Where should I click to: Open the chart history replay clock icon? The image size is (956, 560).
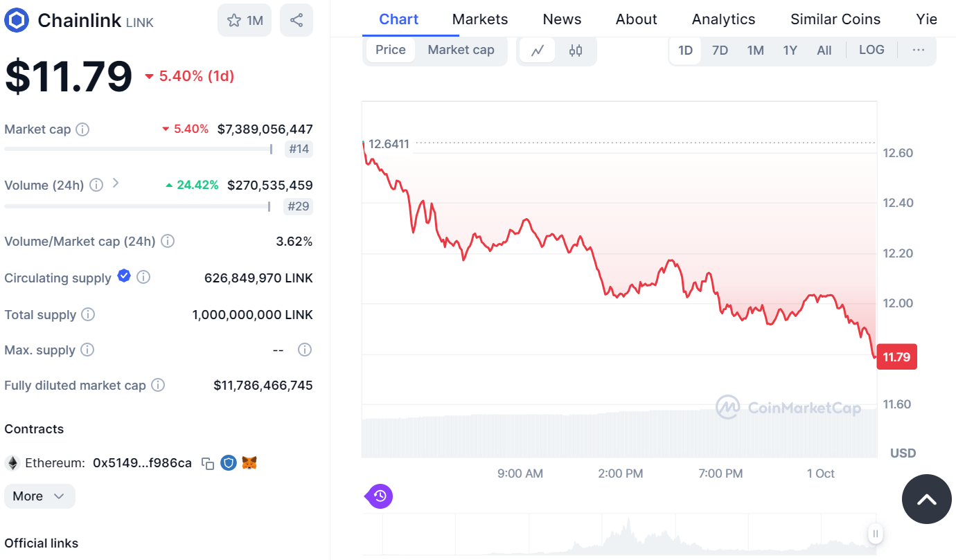click(x=378, y=496)
